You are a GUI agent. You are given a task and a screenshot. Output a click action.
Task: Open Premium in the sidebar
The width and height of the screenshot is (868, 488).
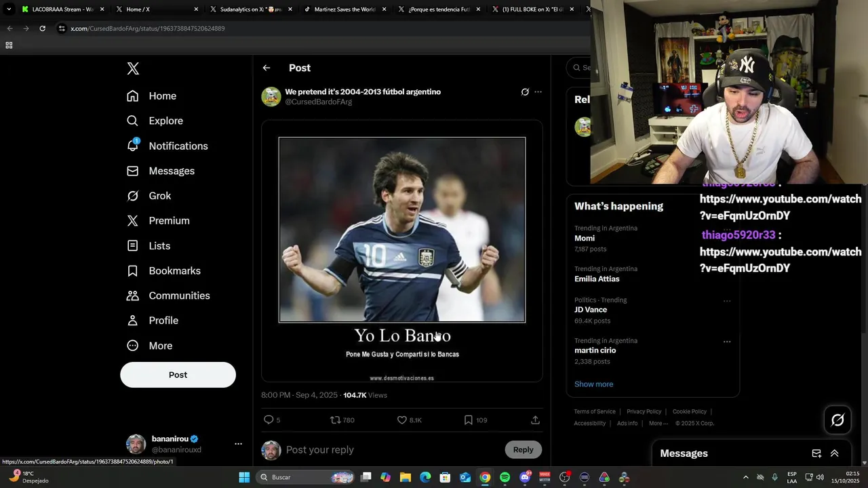158,221
